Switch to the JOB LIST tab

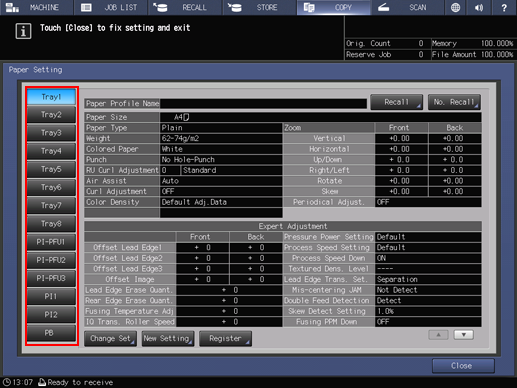111,7
